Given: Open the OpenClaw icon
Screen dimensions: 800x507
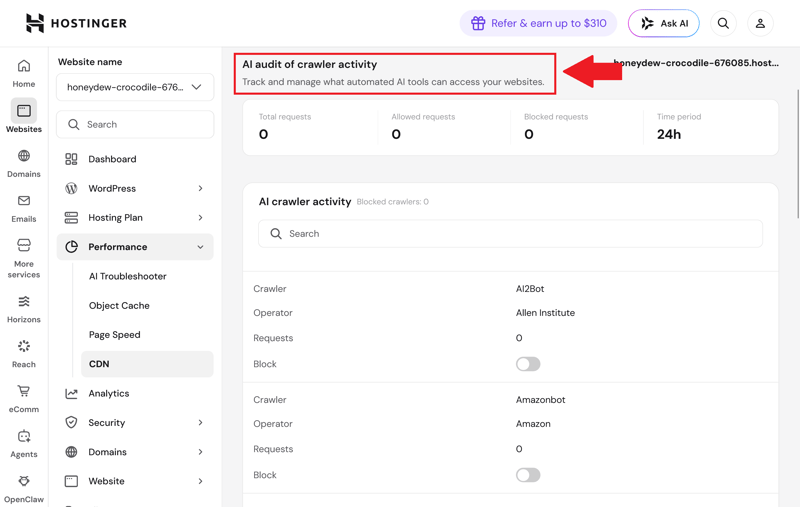Looking at the screenshot, I should (23, 480).
